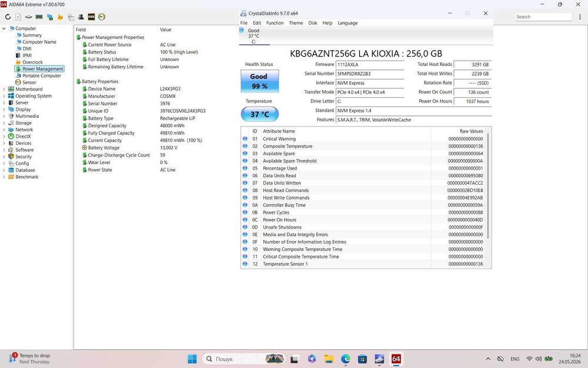Select Overclock in the sidebar tree
Screen dimensions: 588x368
tap(32, 62)
